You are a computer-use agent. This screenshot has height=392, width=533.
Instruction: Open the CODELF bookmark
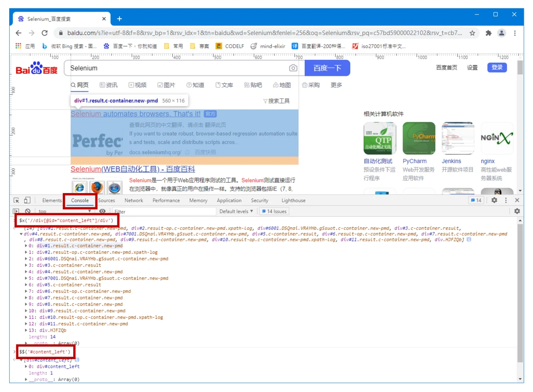point(230,46)
